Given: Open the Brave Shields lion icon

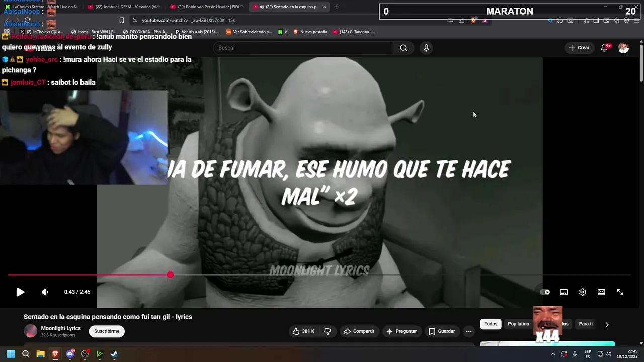Looking at the screenshot, I should coord(473,20).
